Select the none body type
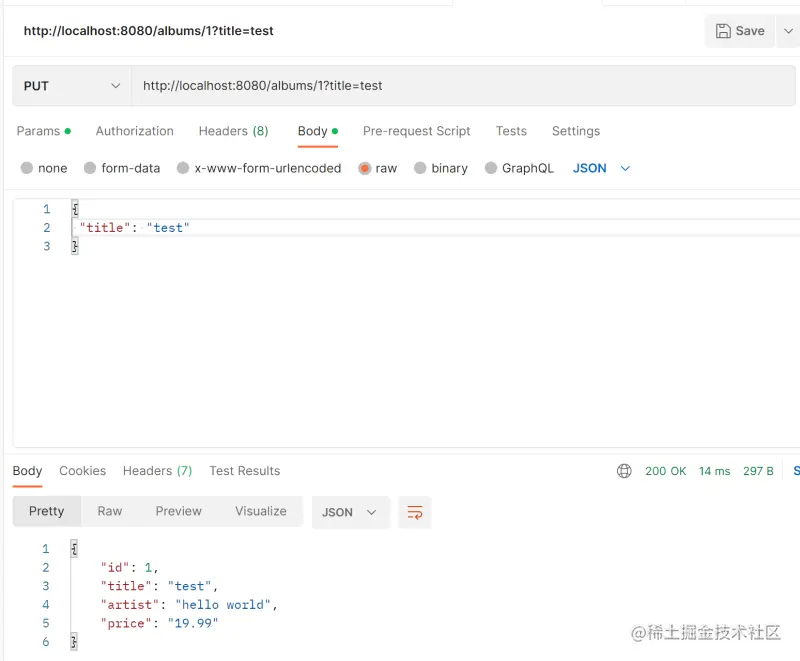 point(44,168)
